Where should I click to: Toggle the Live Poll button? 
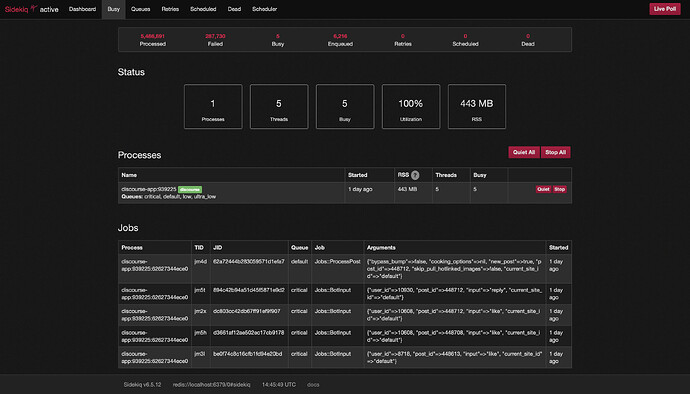point(664,9)
